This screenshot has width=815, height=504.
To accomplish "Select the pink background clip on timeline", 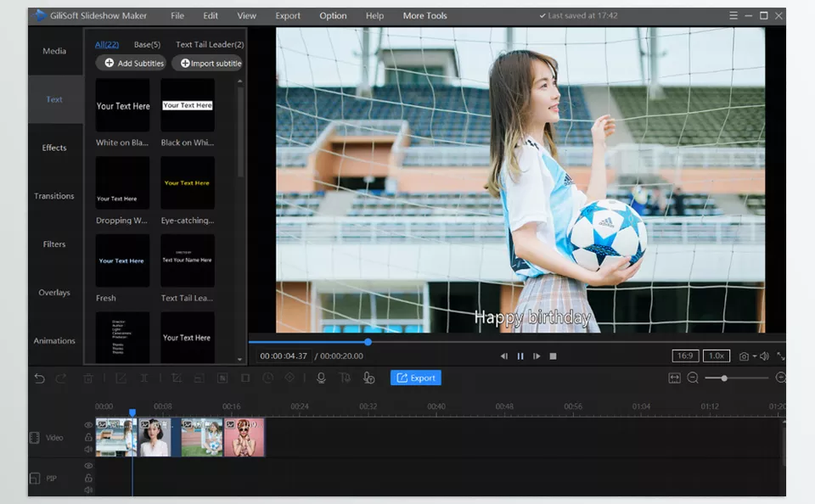I will click(244, 438).
